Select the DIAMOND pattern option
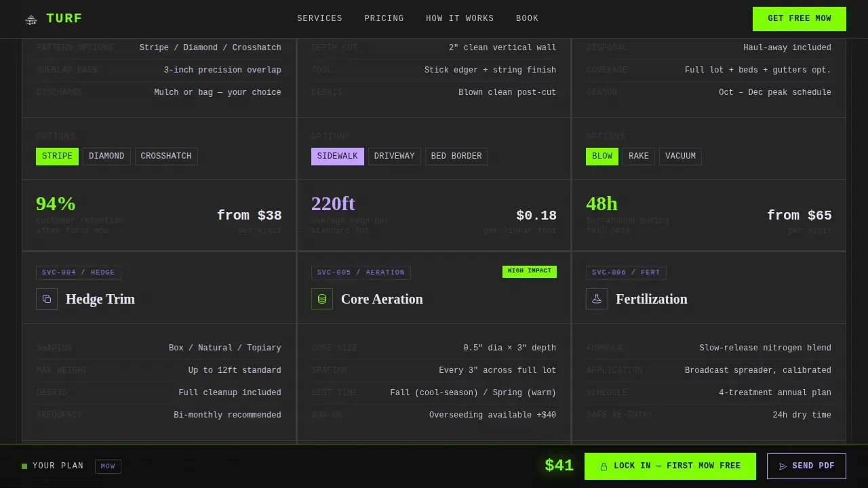 [106, 157]
